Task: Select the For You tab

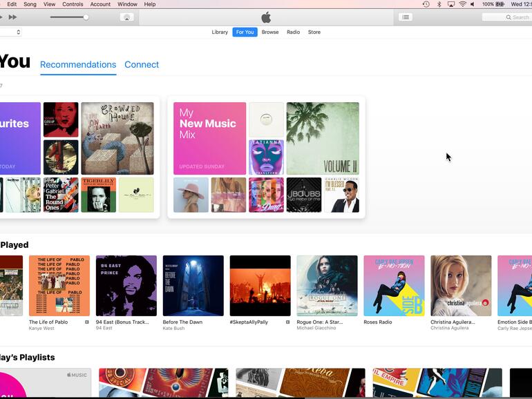Action: tap(245, 32)
